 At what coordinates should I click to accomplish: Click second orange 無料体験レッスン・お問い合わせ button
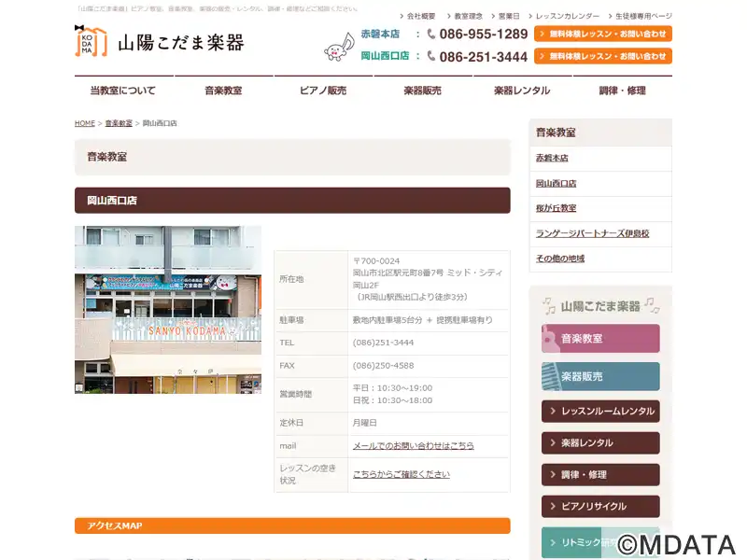603,56
